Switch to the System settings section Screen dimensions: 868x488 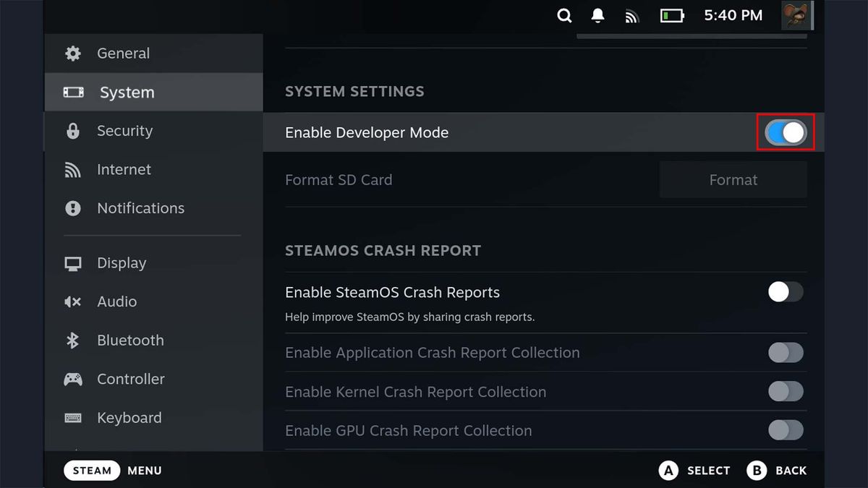126,92
